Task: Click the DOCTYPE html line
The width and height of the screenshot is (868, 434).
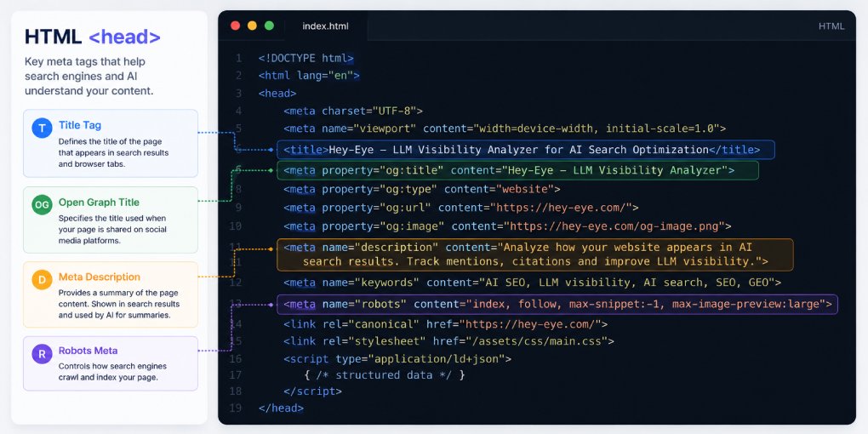Action: (306, 58)
